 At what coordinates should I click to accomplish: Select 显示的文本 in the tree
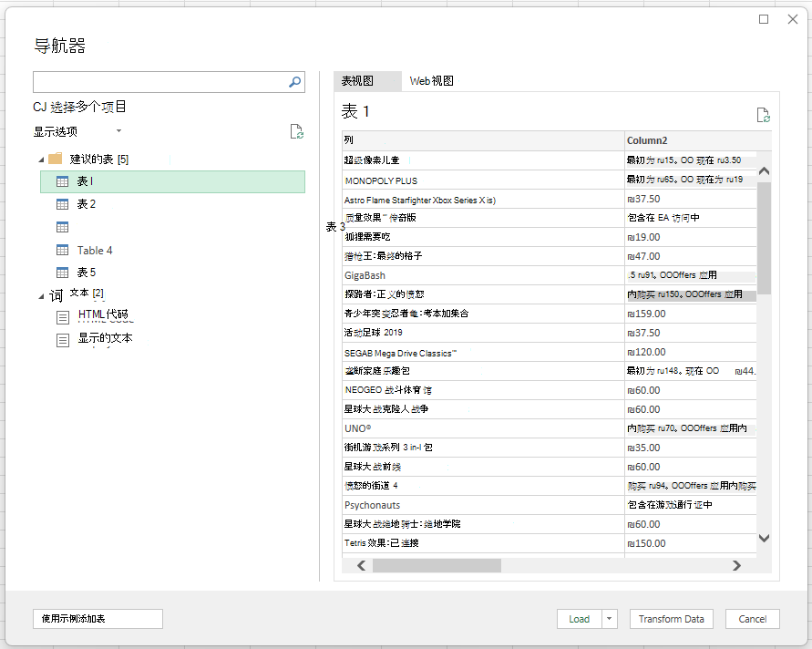click(x=105, y=337)
